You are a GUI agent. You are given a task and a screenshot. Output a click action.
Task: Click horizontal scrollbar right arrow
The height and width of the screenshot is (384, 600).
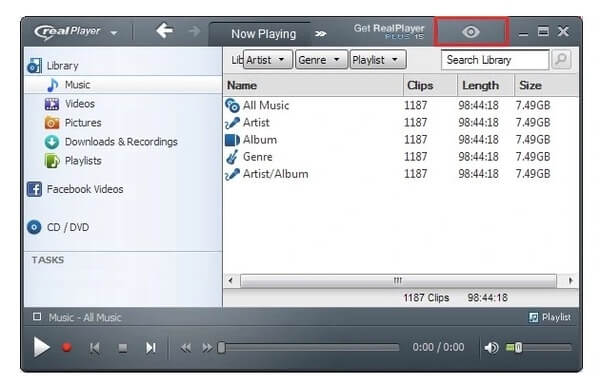coord(570,280)
